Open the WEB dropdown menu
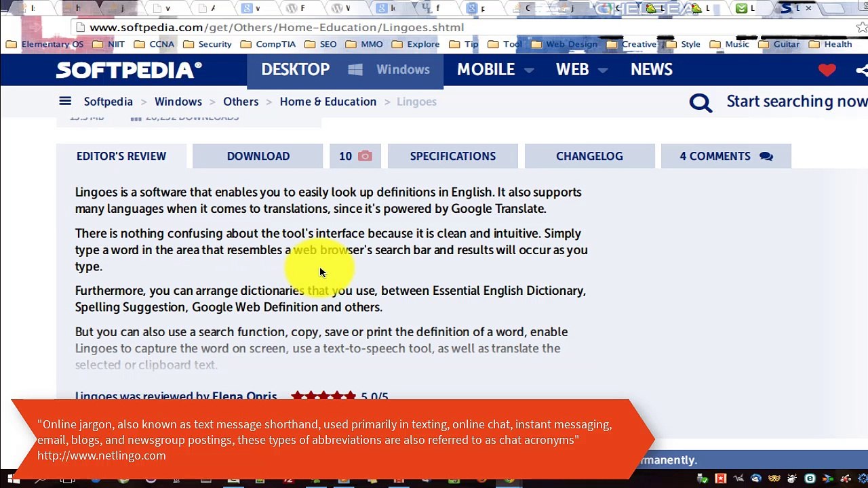 pyautogui.click(x=582, y=70)
